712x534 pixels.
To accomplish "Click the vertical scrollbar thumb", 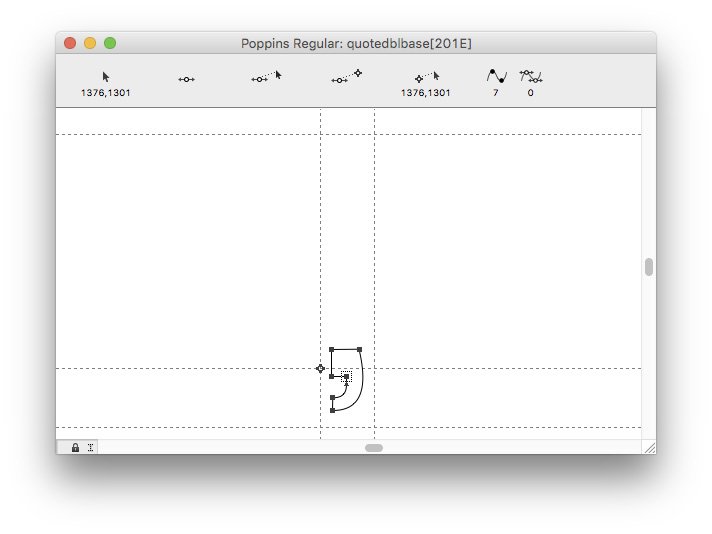I will pyautogui.click(x=649, y=267).
